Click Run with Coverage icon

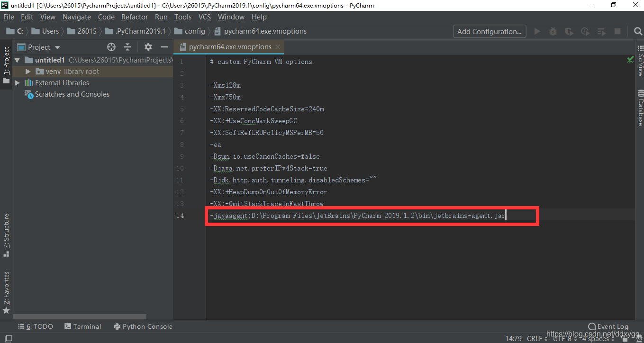pyautogui.click(x=569, y=31)
